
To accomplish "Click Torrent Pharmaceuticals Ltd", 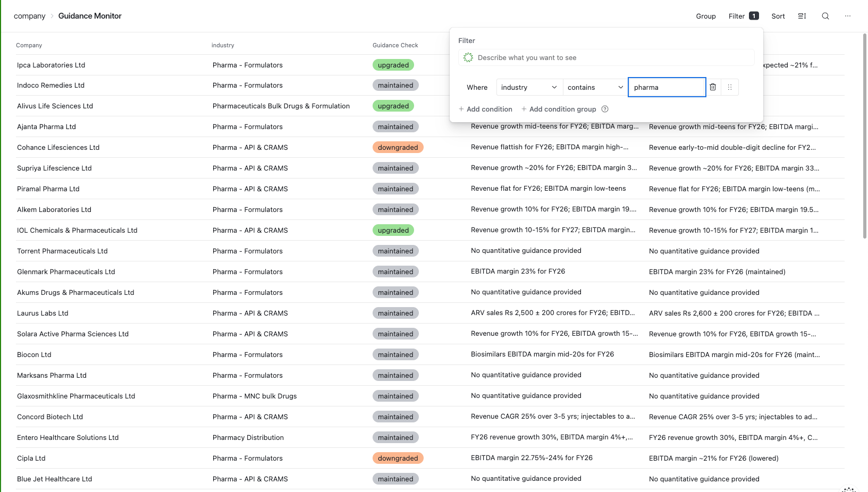I will pos(62,251).
